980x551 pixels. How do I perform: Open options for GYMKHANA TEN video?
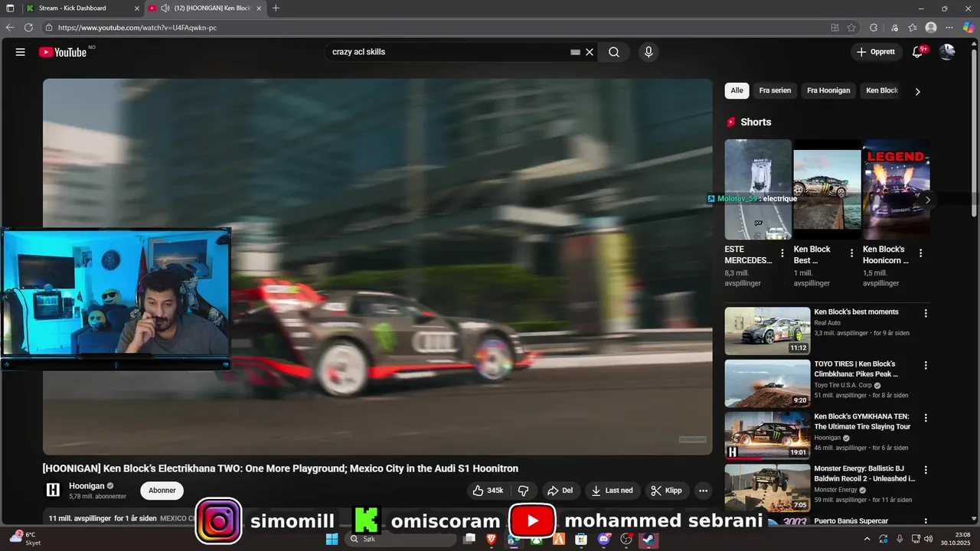click(926, 418)
